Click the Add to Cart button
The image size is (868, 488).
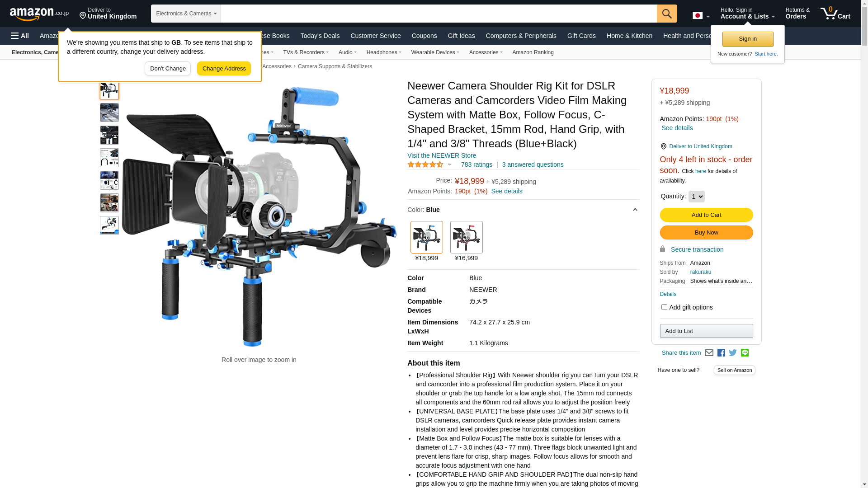pyautogui.click(x=706, y=215)
